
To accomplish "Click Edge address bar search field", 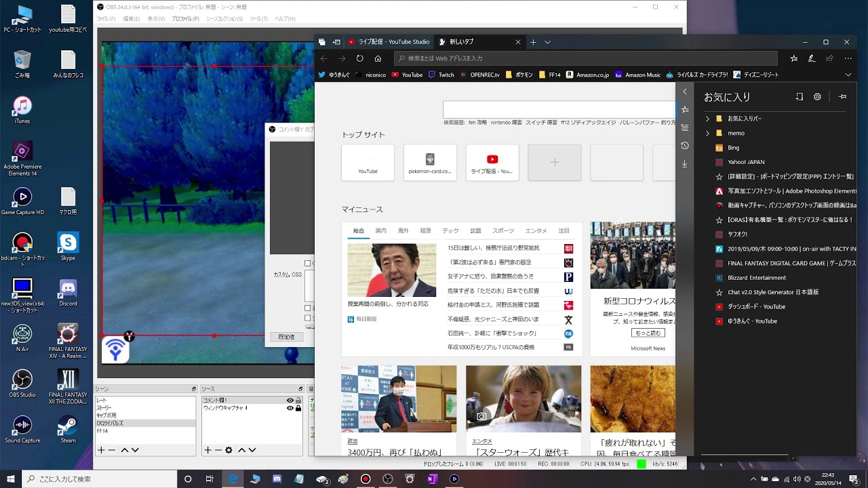I will coord(586,58).
